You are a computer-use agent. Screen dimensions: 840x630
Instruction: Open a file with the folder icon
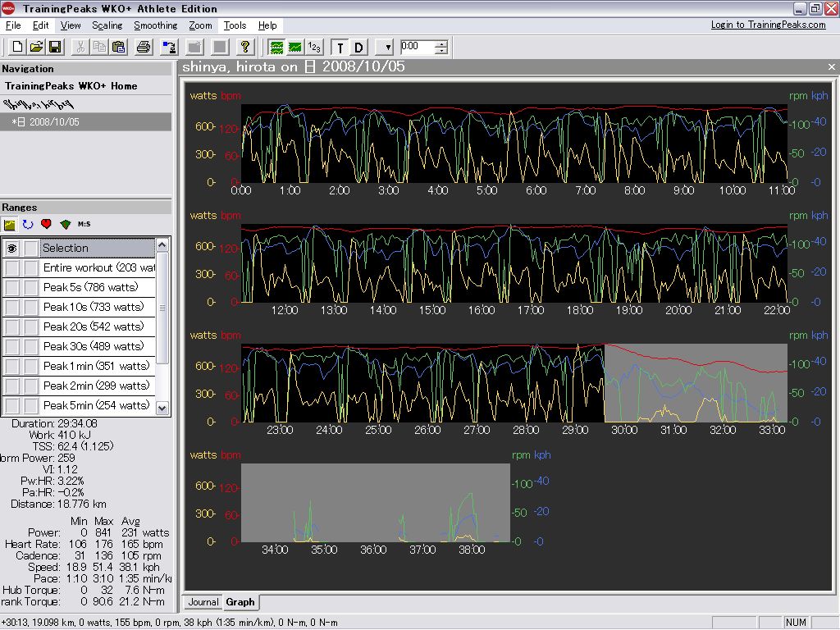(36, 47)
